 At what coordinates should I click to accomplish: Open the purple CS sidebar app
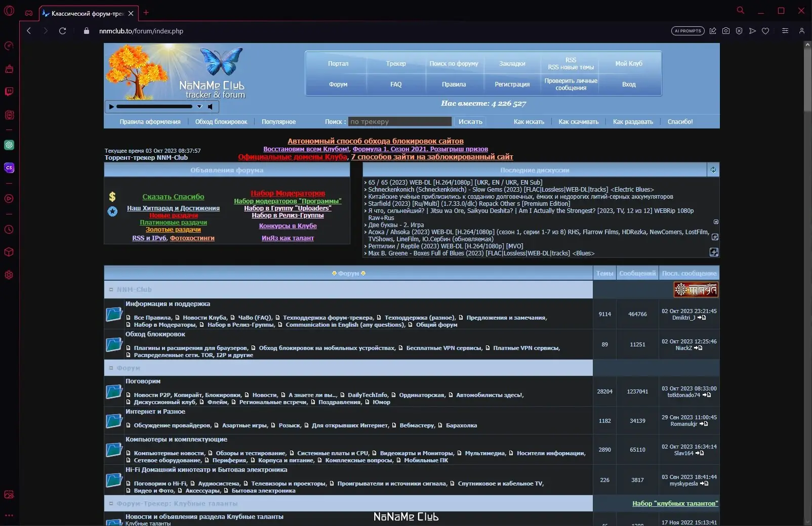9,168
